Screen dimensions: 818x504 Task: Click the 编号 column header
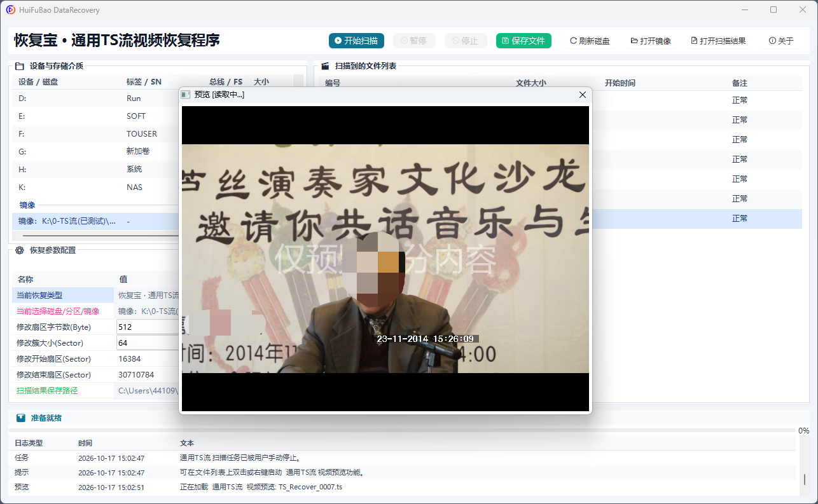click(333, 83)
